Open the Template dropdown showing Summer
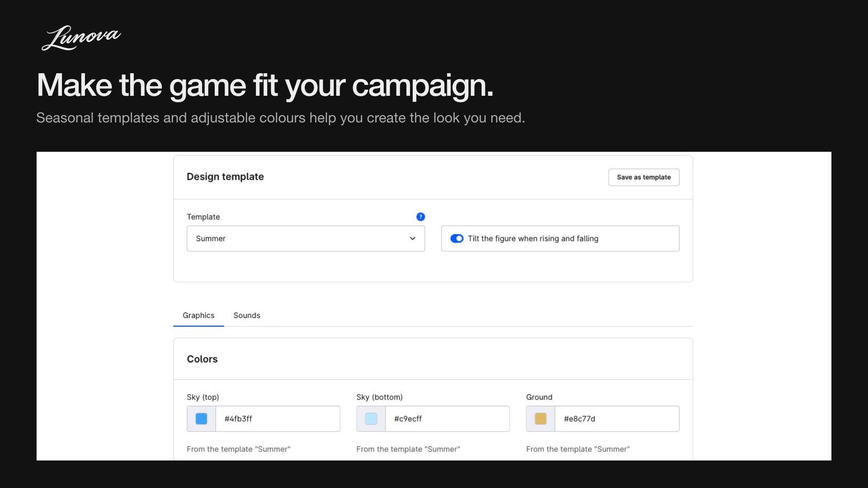 coord(306,239)
